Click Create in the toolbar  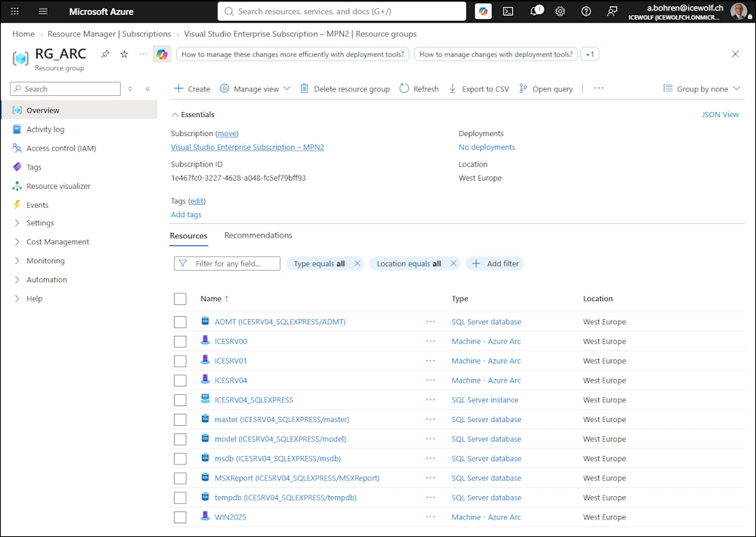[192, 88]
